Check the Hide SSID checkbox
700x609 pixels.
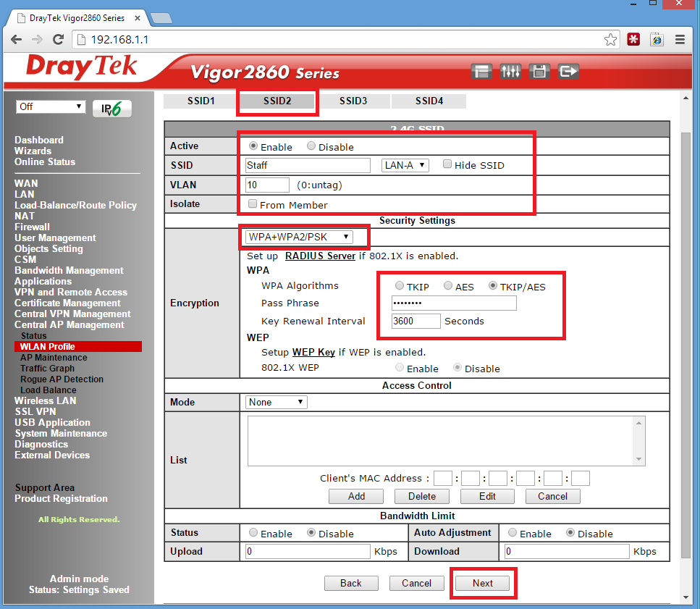tap(447, 164)
